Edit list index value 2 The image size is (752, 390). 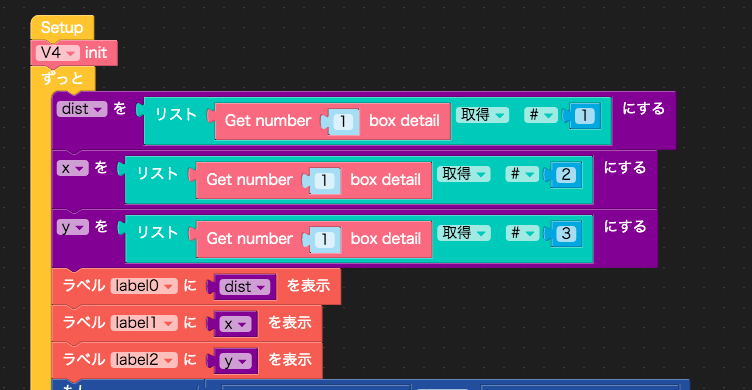point(566,175)
